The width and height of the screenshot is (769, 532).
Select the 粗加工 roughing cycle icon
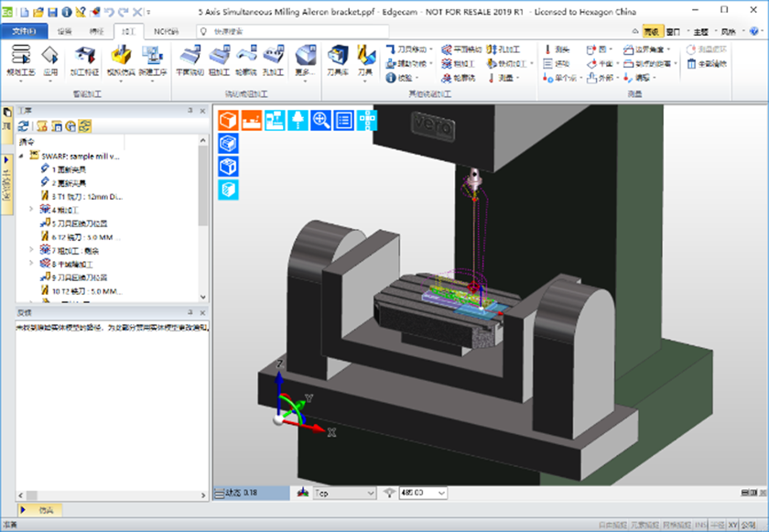[219, 59]
